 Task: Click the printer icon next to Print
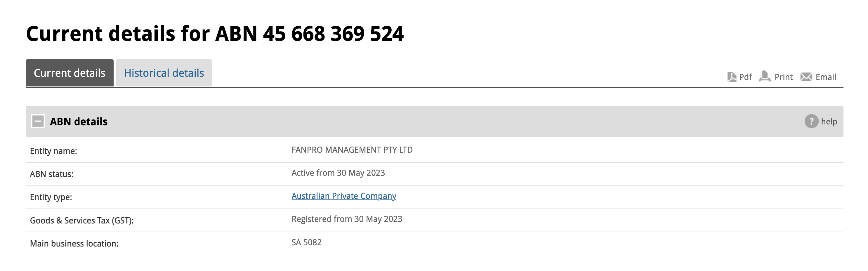tap(765, 77)
